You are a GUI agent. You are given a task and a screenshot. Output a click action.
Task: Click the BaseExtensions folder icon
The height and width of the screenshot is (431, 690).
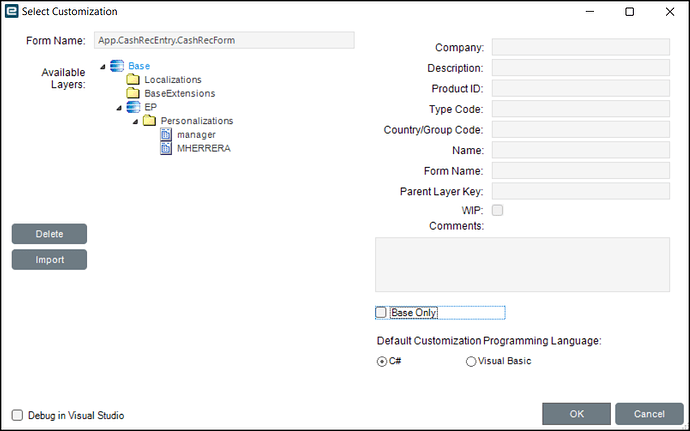coord(133,94)
